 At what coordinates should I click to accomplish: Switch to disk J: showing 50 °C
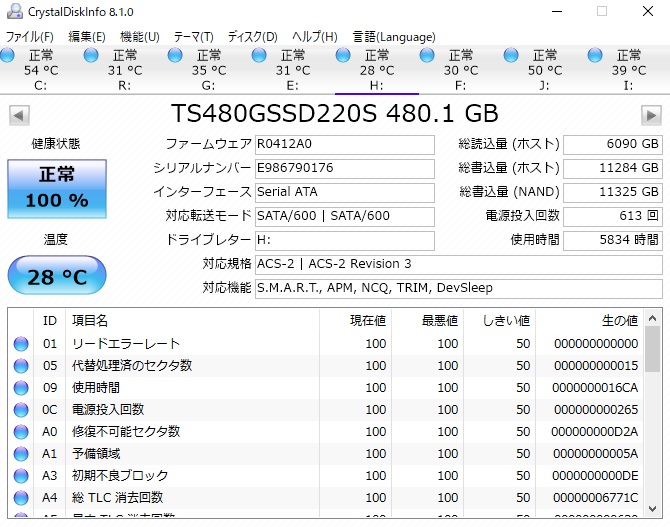(x=544, y=70)
